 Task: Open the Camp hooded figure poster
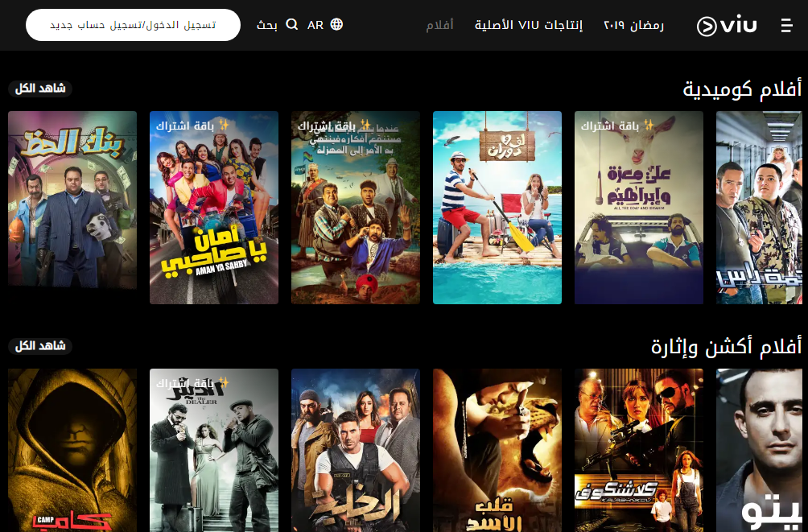[72, 450]
